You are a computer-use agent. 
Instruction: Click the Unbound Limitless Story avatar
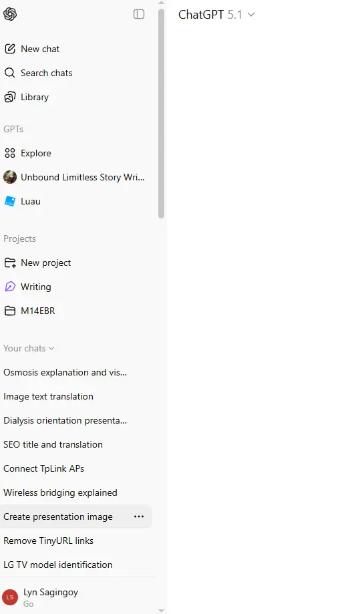point(10,177)
